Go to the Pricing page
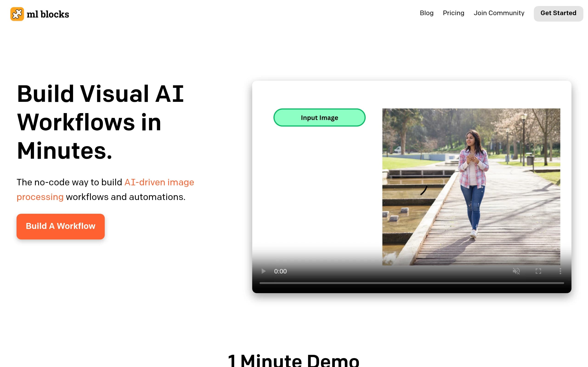The width and height of the screenshot is (588, 367). (453, 13)
